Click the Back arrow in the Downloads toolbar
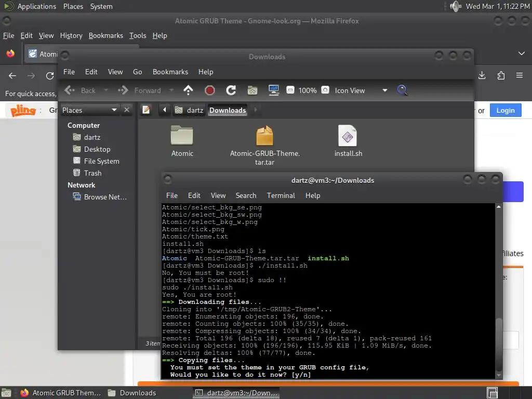 tap(70, 90)
